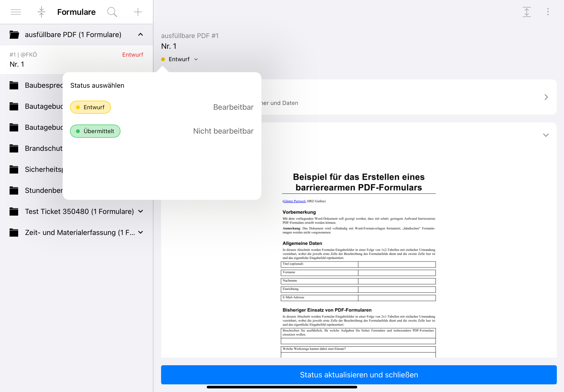Choose the Übermittelt status option
Viewport: 564px width, 392px height.
pyautogui.click(x=95, y=131)
